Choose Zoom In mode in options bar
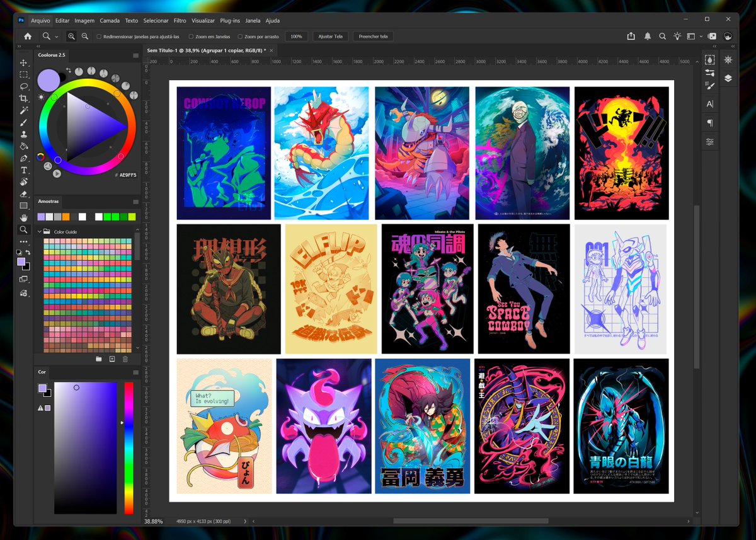Screen dimensions: 756x540 pos(71,37)
